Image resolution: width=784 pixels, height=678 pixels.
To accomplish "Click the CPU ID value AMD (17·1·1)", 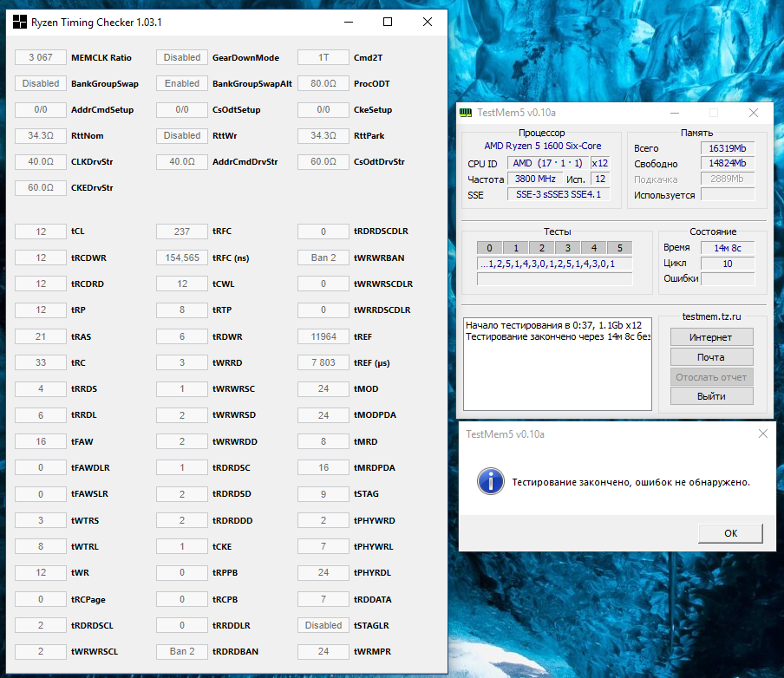I will 547,163.
